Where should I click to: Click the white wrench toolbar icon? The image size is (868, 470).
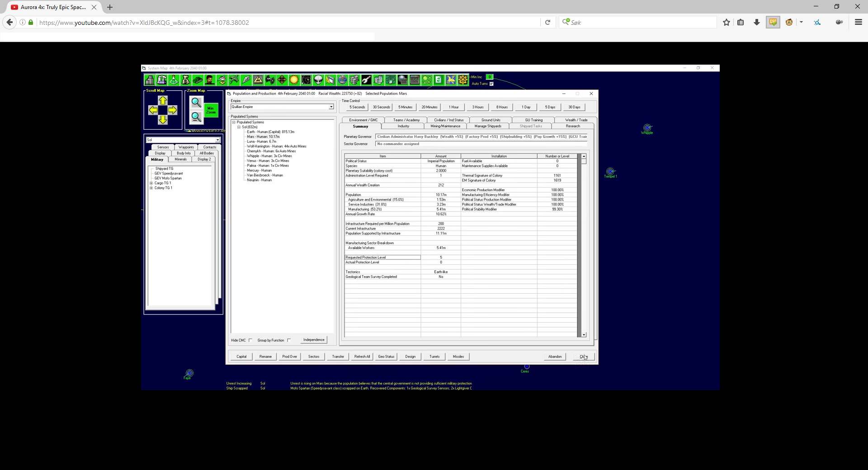tap(367, 80)
